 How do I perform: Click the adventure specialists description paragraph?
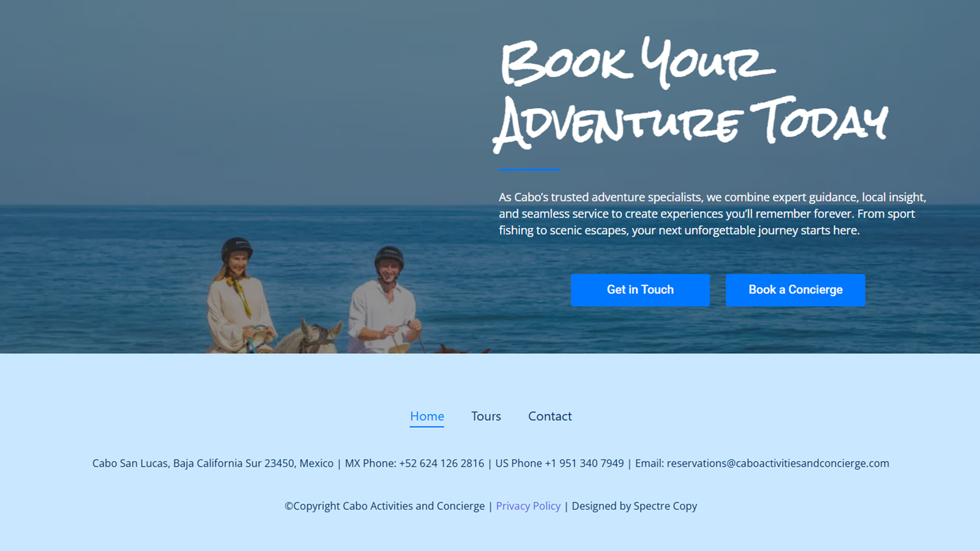(x=712, y=214)
